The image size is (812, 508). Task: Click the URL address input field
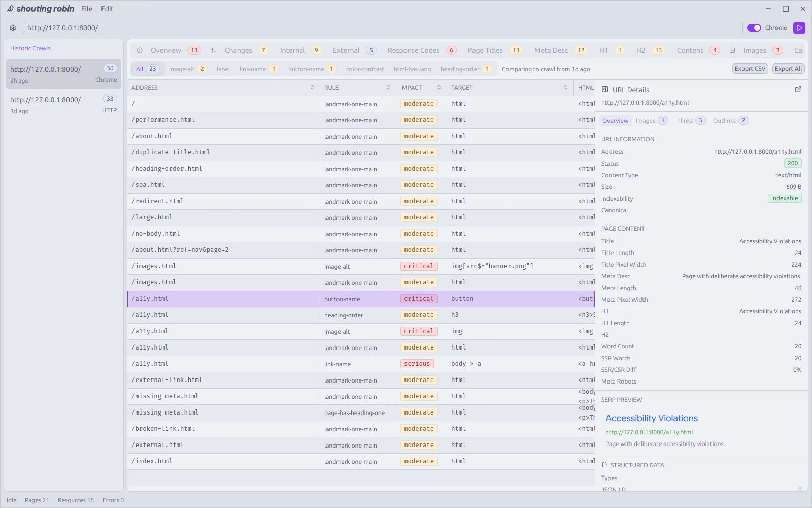(x=383, y=28)
